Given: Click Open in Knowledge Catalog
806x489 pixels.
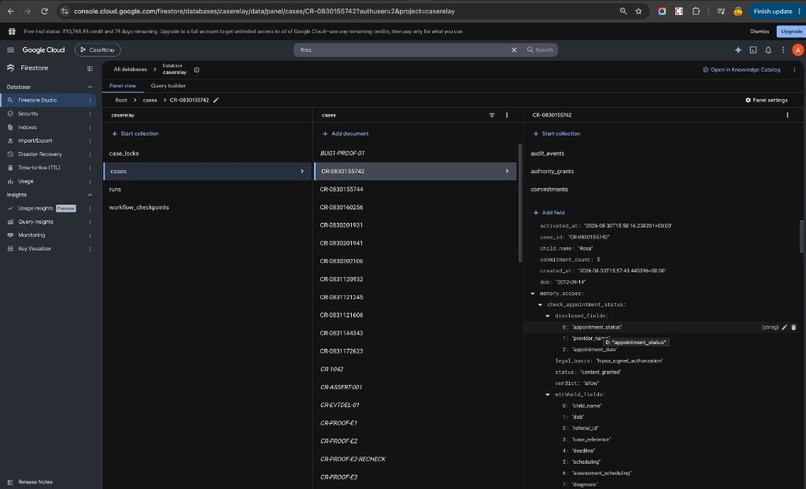Looking at the screenshot, I should tap(741, 70).
